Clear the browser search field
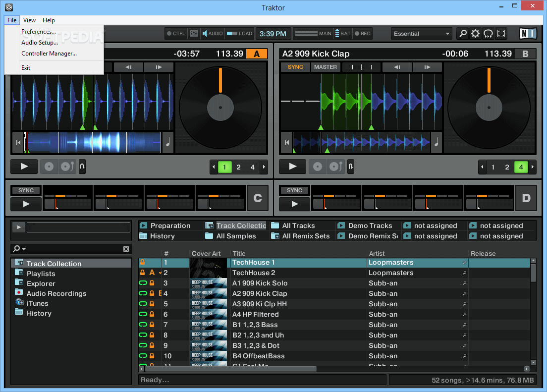Screen dimensions: 547x392 click(126, 249)
